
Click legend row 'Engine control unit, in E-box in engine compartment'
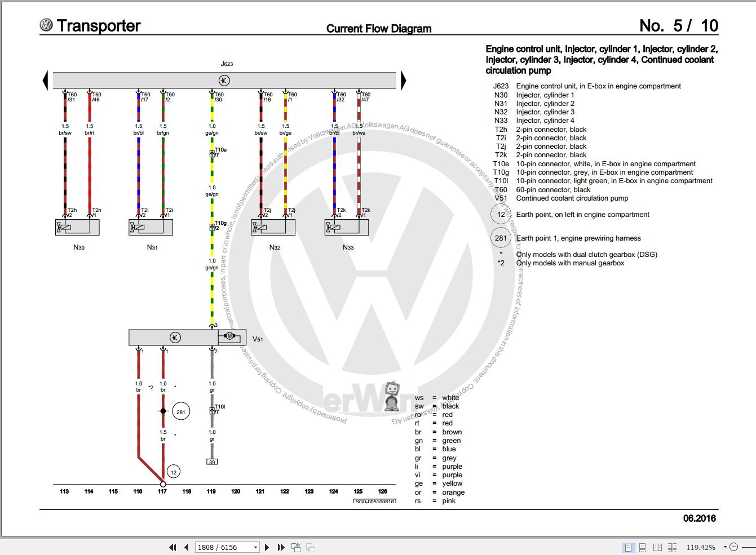pos(587,86)
